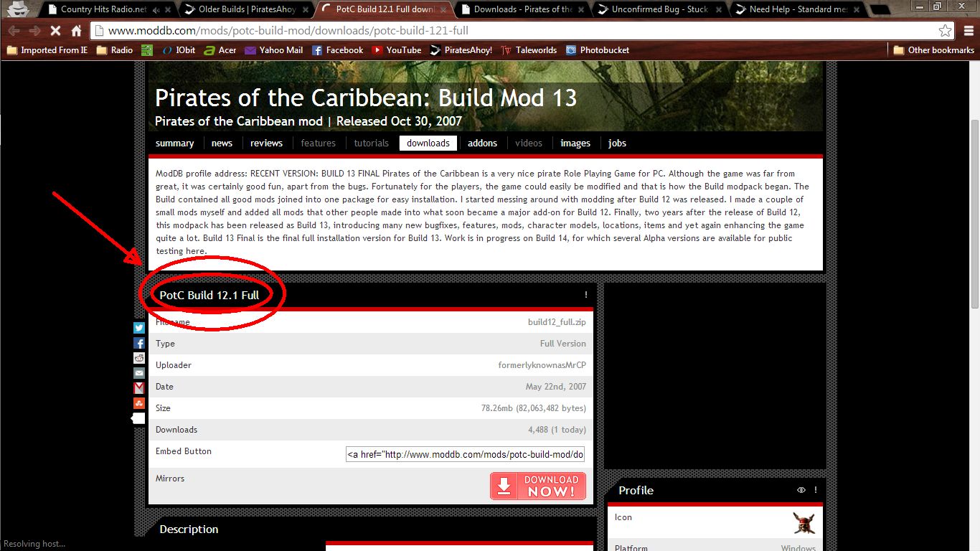Click the green icon bookmark after Radio
Viewport: 980px width, 551px height.
tap(147, 50)
